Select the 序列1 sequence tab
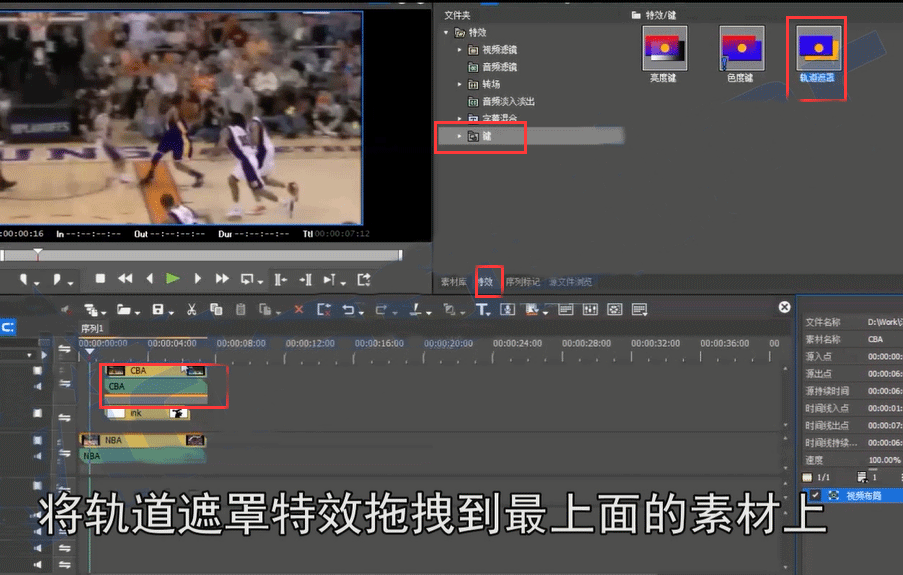 92,328
